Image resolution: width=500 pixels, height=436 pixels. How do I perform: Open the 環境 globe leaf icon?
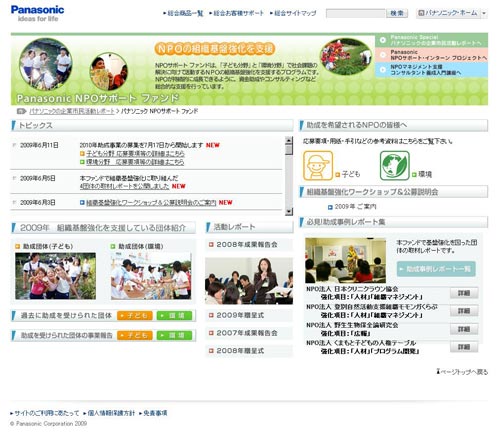[395, 166]
